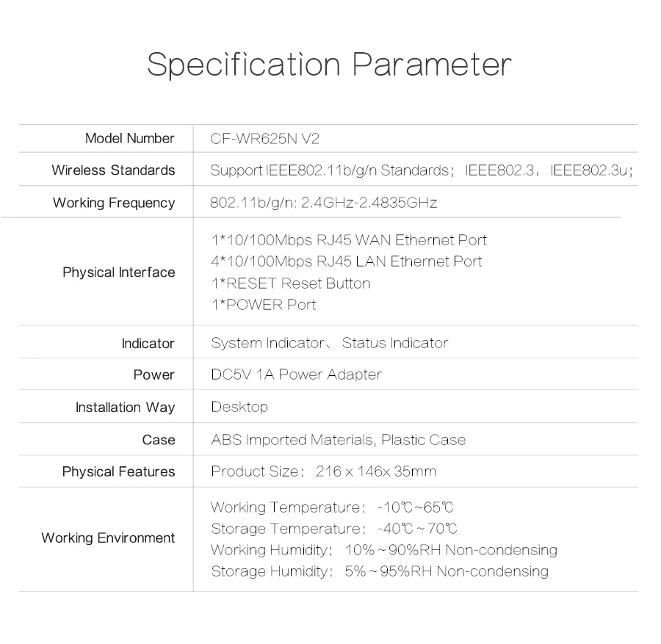This screenshot has height=644, width=661.
Task: Click the ABS Imported Materials text
Action: tap(292, 440)
